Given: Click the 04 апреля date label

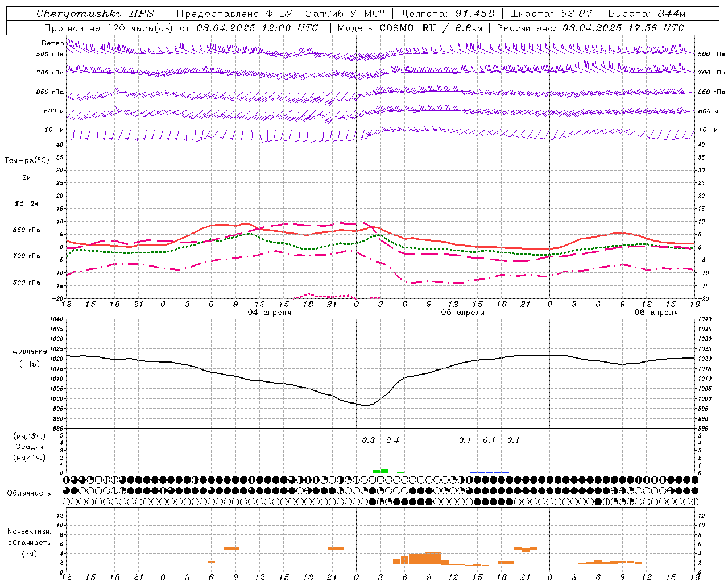Looking at the screenshot, I should click(270, 313).
